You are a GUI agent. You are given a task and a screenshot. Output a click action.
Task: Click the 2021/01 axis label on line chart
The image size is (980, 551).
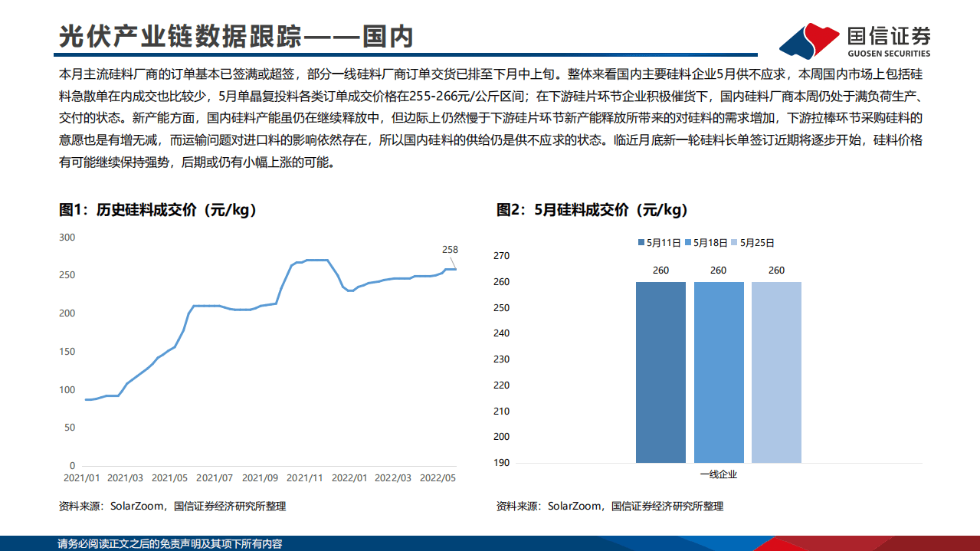80,477
